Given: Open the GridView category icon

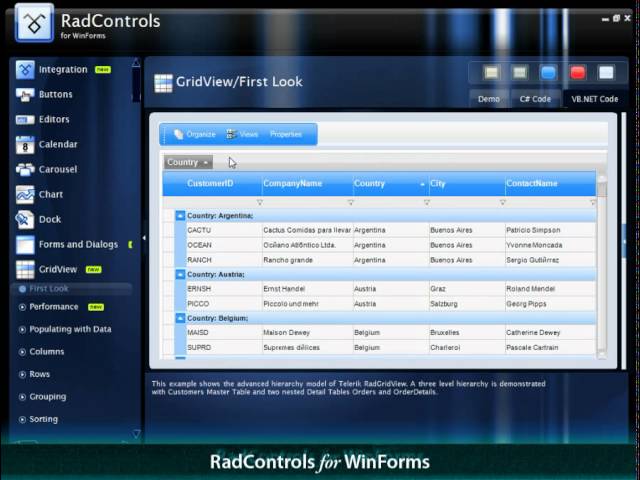Looking at the screenshot, I should (25, 269).
